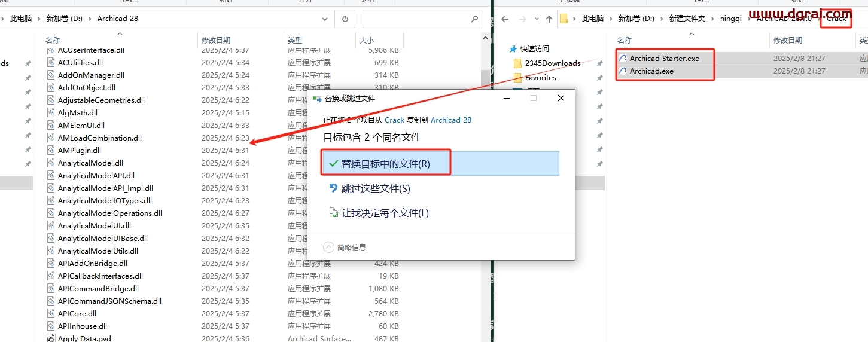Select the AnalyticalModelIOTypes.dll file icon

[51, 200]
